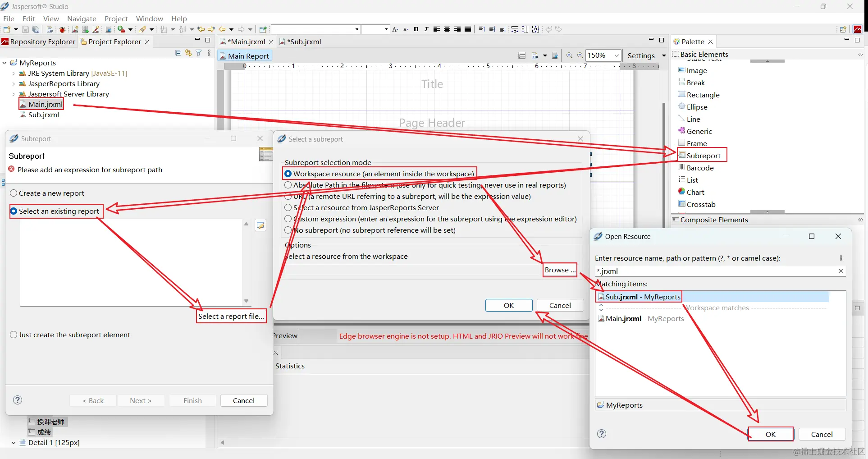Select the Rectangle element in the palette
Screen dimensions: 868x459
click(699, 95)
